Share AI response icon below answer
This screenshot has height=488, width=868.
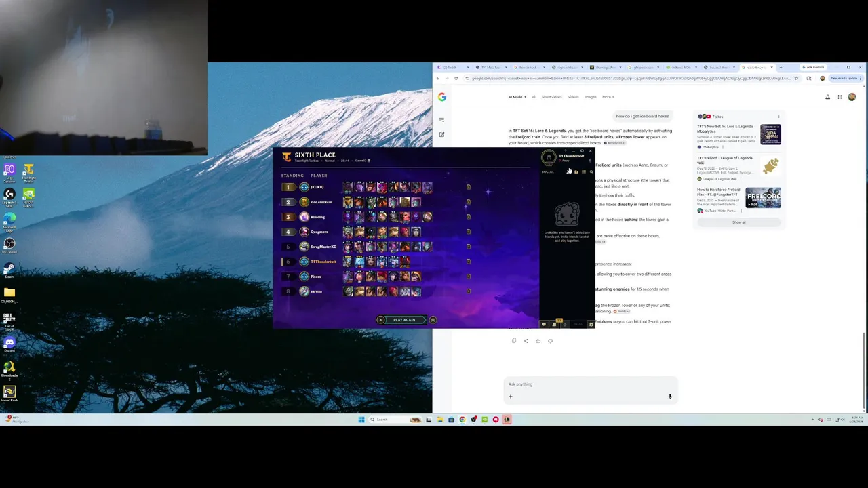(x=526, y=341)
